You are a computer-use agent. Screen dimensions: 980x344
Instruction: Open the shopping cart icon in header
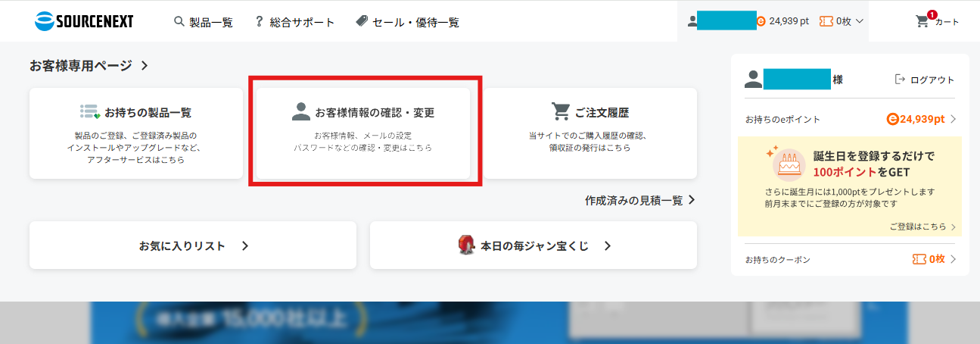pos(922,21)
